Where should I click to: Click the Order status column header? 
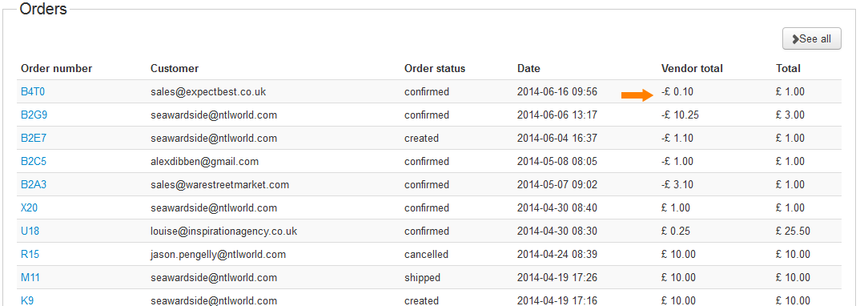coord(435,69)
